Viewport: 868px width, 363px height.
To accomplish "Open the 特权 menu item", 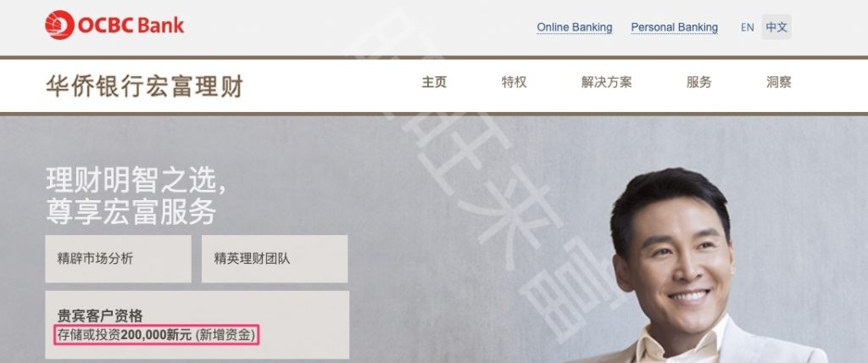I will coord(514,82).
